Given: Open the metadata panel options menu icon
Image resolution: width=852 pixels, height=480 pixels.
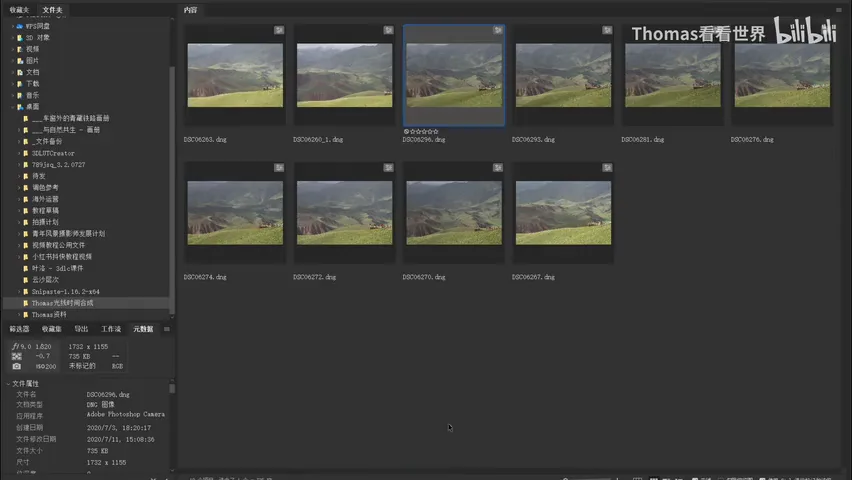Looking at the screenshot, I should pyautogui.click(x=167, y=329).
